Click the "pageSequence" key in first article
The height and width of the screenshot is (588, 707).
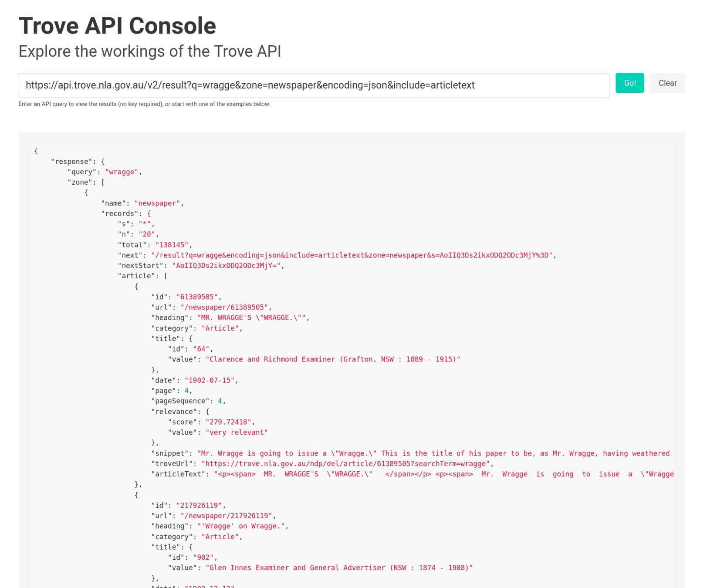(180, 401)
